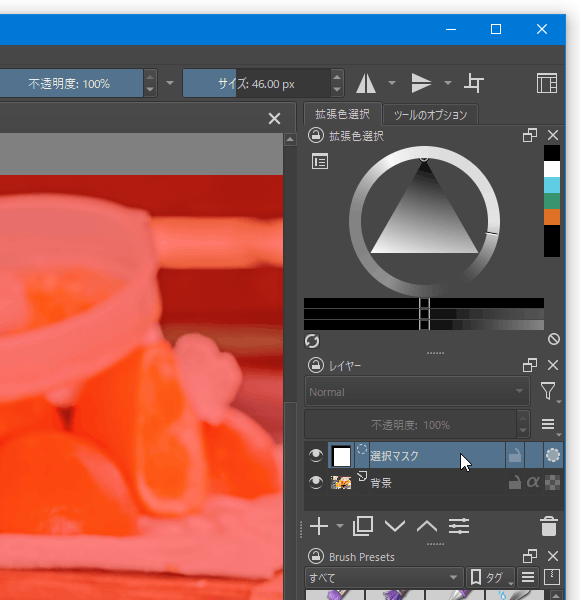The image size is (580, 600).
Task: Open brush presets storage resources icon
Action: tap(552, 577)
